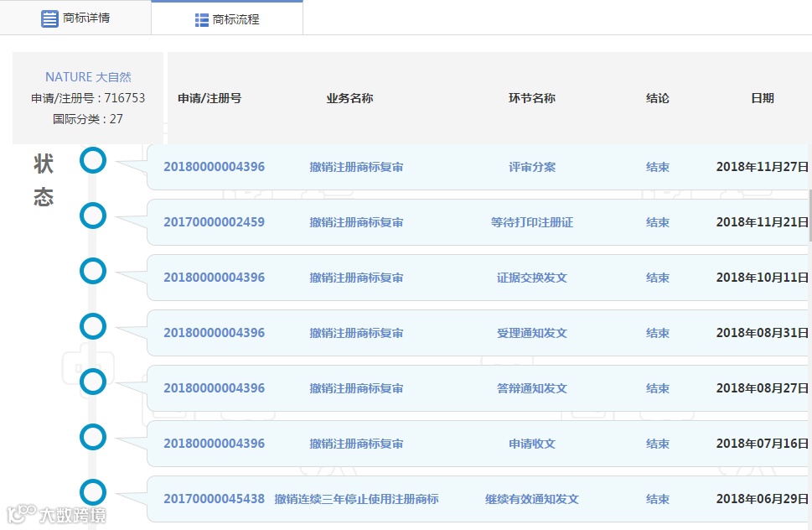Click the 环节名称 column header
This screenshot has width=812, height=530.
tap(532, 98)
